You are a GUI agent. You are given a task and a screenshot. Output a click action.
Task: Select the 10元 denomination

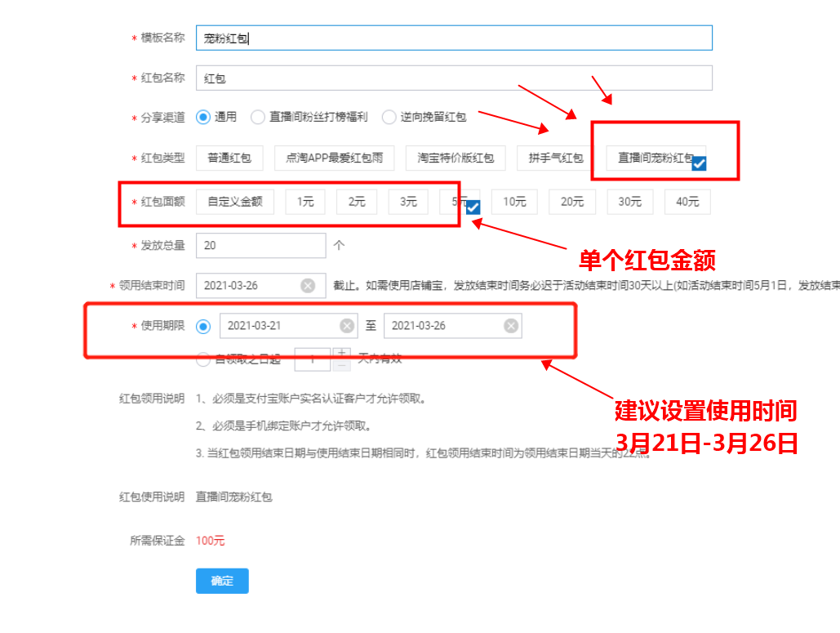tap(514, 201)
